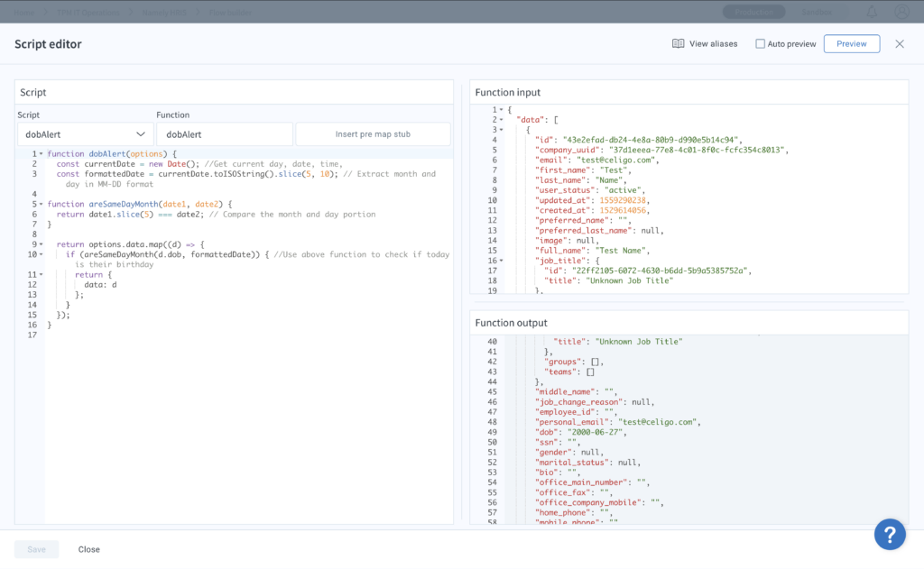
Task: Click the Home breadcrumb link
Action: pos(24,11)
